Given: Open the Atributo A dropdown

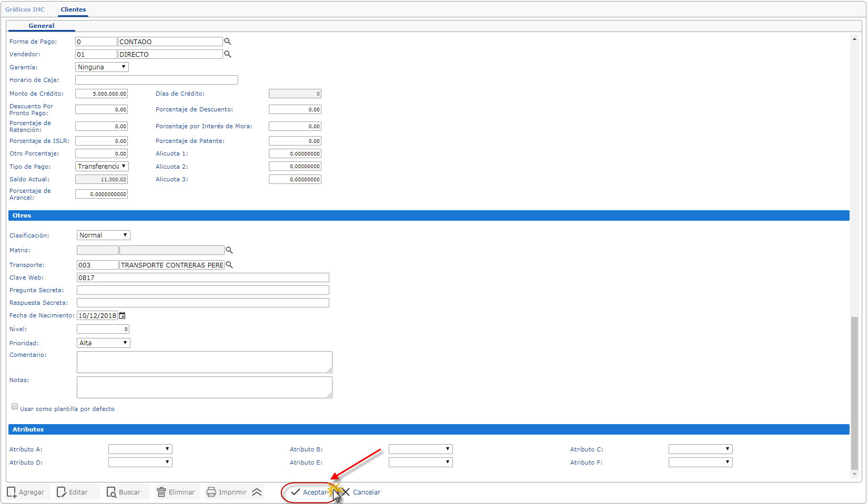Looking at the screenshot, I should point(140,449).
